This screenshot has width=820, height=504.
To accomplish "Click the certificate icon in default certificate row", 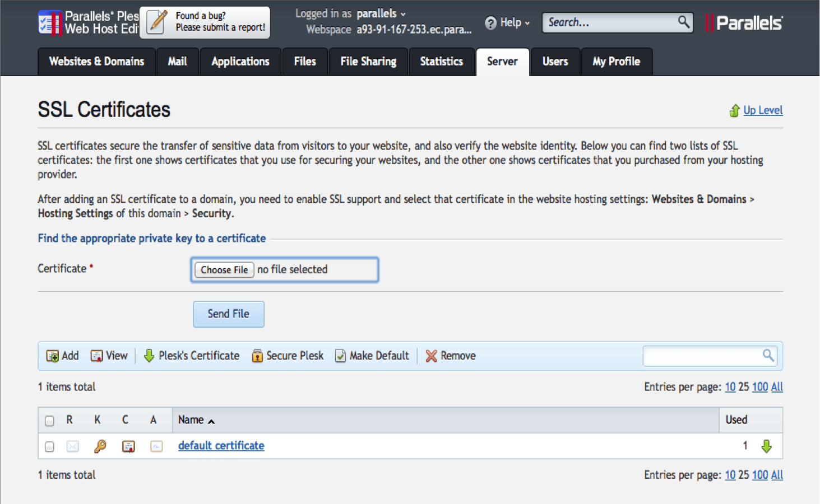I will point(128,446).
